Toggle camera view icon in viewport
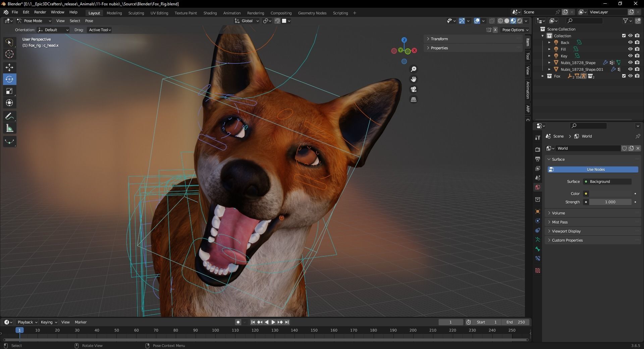The height and width of the screenshot is (349, 644). point(414,89)
